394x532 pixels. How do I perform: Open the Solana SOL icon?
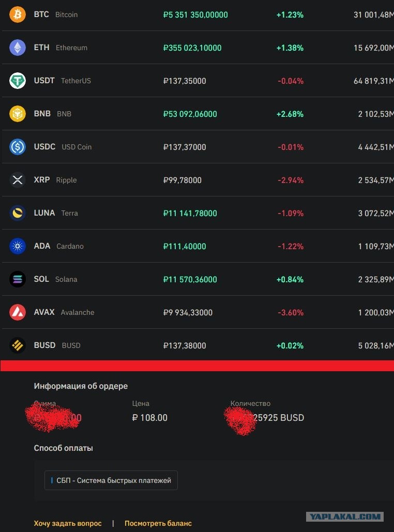click(17, 279)
